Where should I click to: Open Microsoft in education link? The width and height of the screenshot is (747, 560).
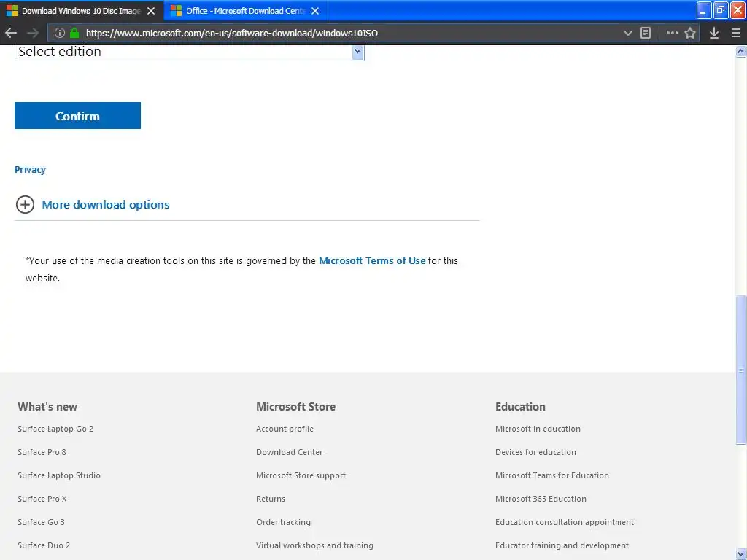tap(538, 429)
